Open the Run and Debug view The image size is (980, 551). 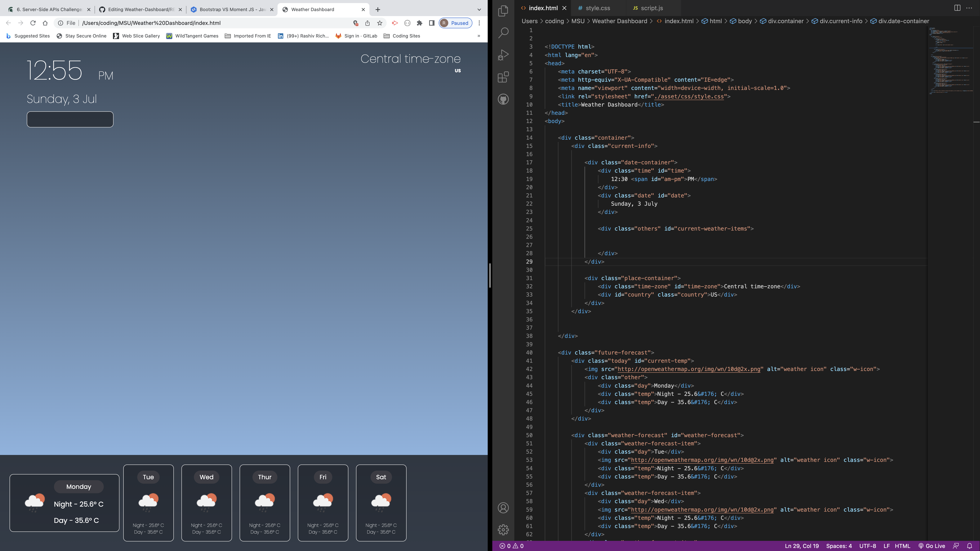[x=503, y=54]
